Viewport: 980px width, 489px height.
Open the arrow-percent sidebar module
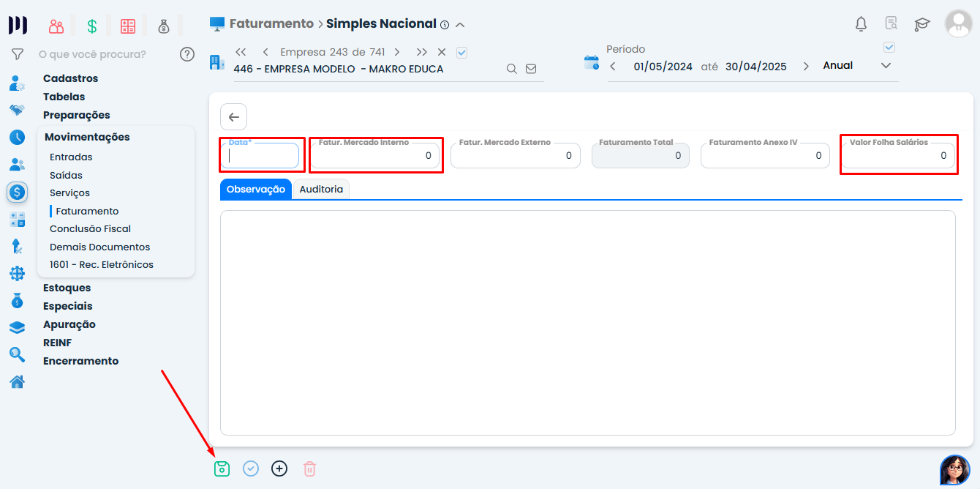[x=18, y=247]
